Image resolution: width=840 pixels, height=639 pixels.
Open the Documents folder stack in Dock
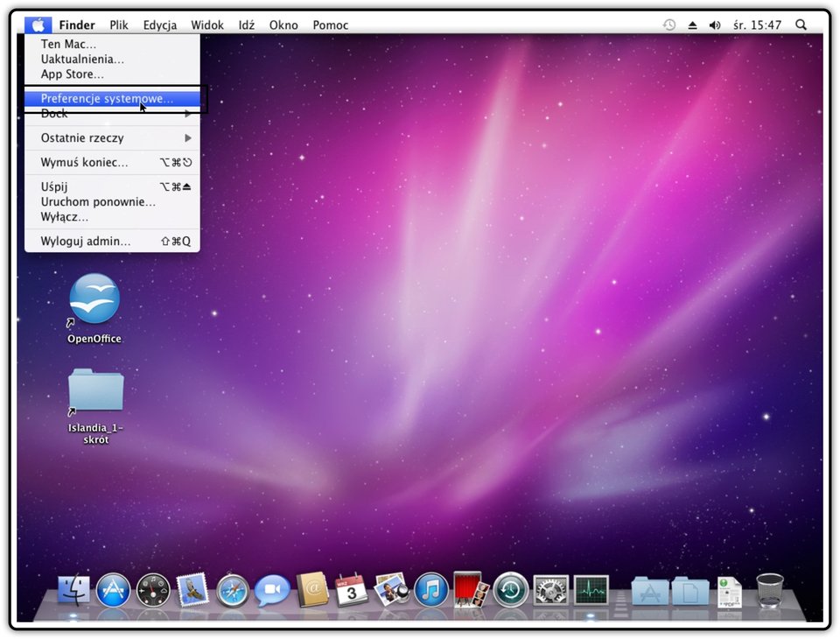[690, 591]
